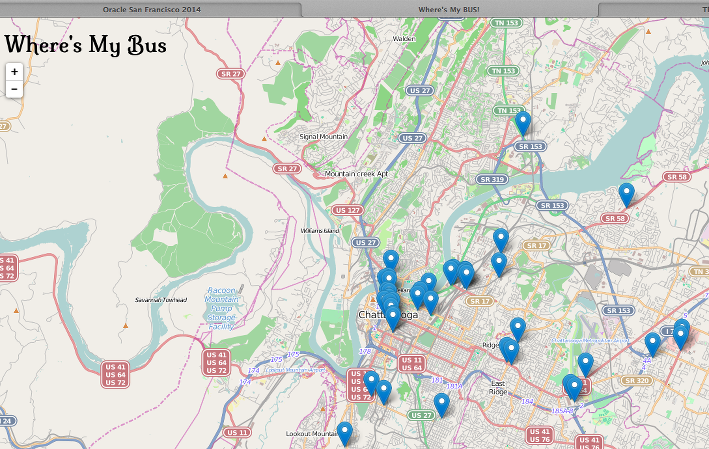Zoom in with the plus button
709x449 pixels.
click(x=14, y=71)
